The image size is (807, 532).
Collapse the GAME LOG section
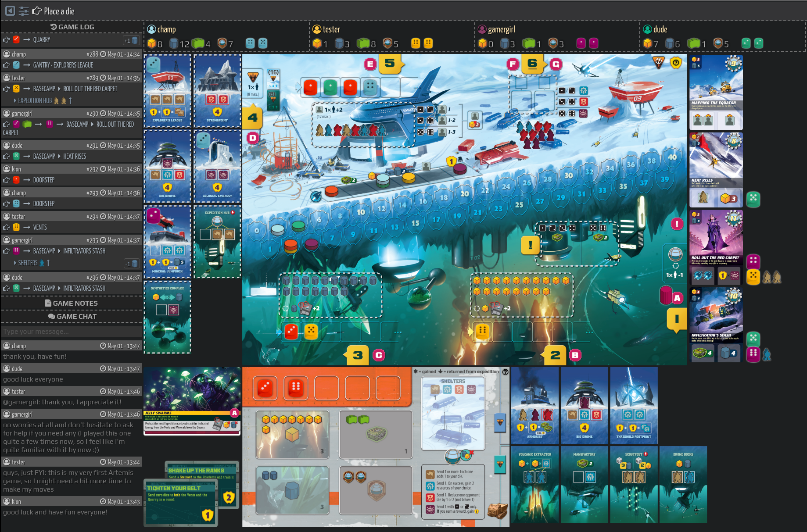[x=72, y=27]
